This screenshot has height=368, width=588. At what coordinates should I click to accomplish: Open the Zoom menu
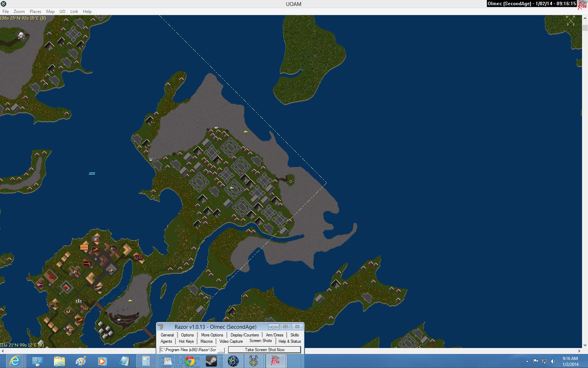click(x=19, y=11)
